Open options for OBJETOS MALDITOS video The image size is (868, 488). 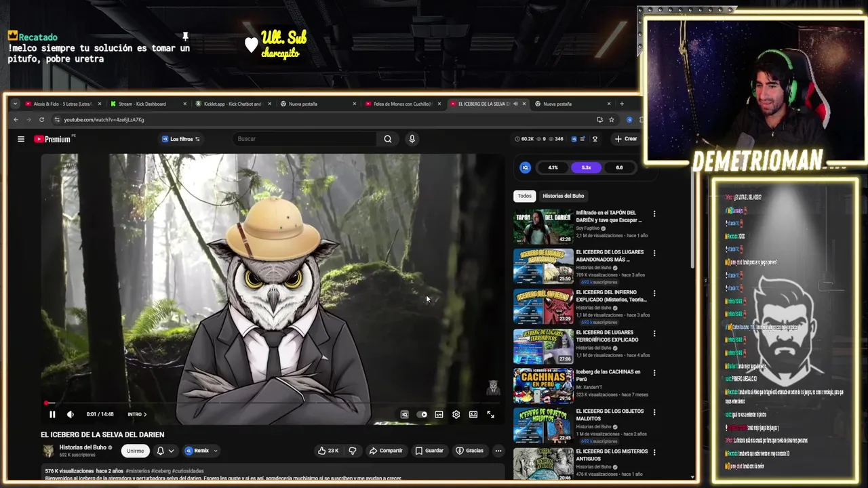tap(654, 412)
